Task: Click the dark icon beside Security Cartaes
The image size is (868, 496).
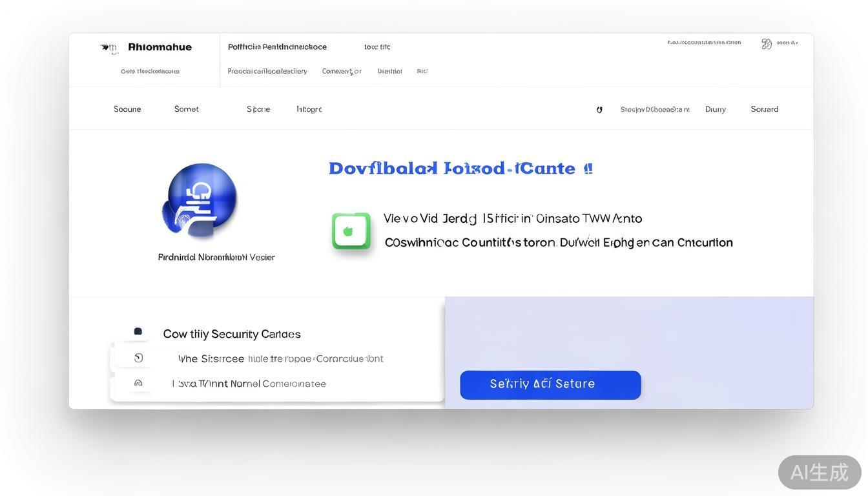Action: (x=138, y=332)
